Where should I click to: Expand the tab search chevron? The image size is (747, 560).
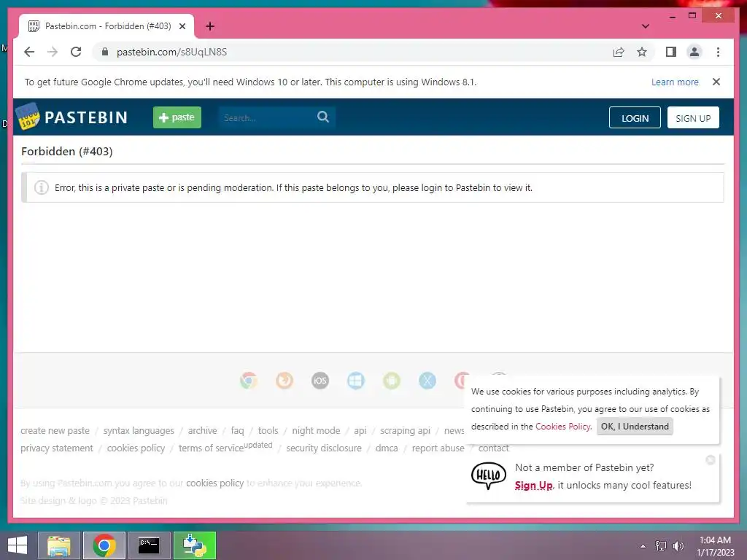point(645,26)
